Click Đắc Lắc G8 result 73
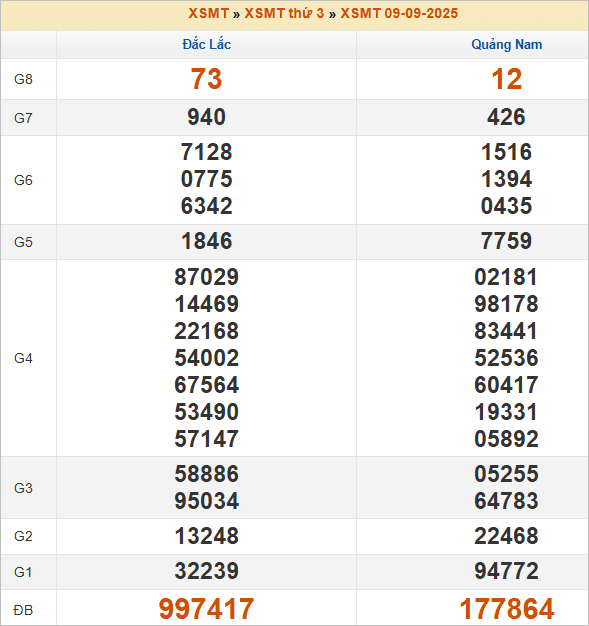589x626 pixels. (206, 79)
